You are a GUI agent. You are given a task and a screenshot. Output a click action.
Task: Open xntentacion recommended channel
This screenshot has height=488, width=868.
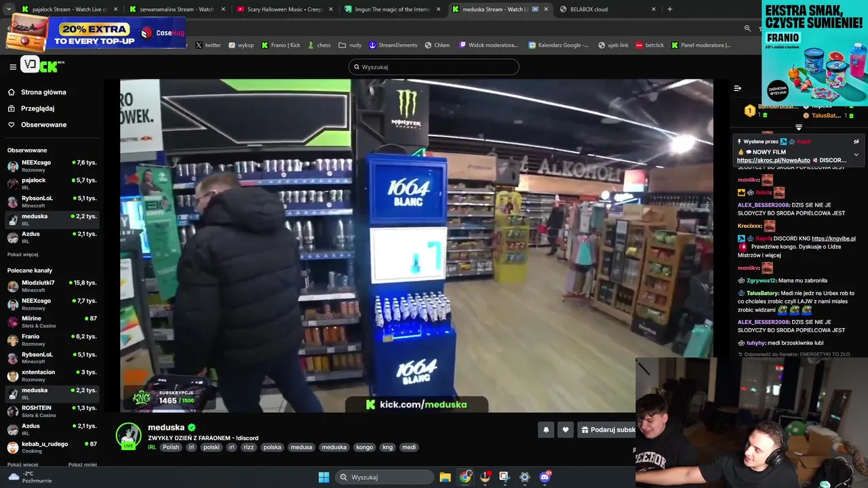[x=52, y=375]
